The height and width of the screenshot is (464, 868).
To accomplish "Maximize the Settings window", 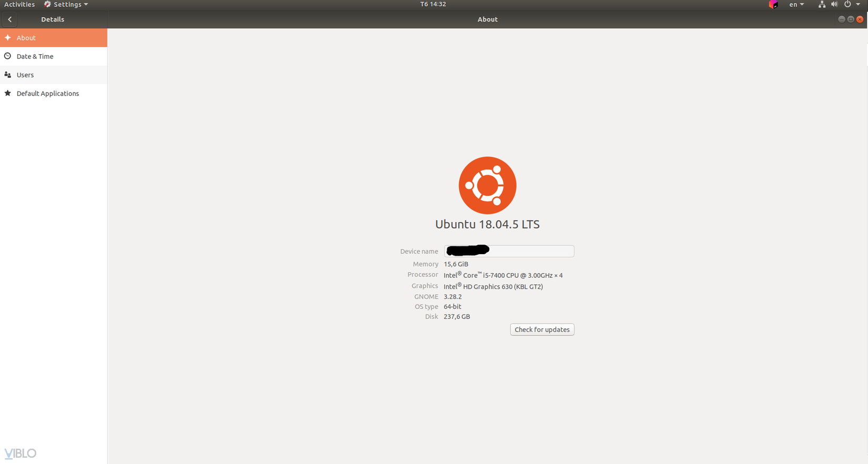I will 850,19.
